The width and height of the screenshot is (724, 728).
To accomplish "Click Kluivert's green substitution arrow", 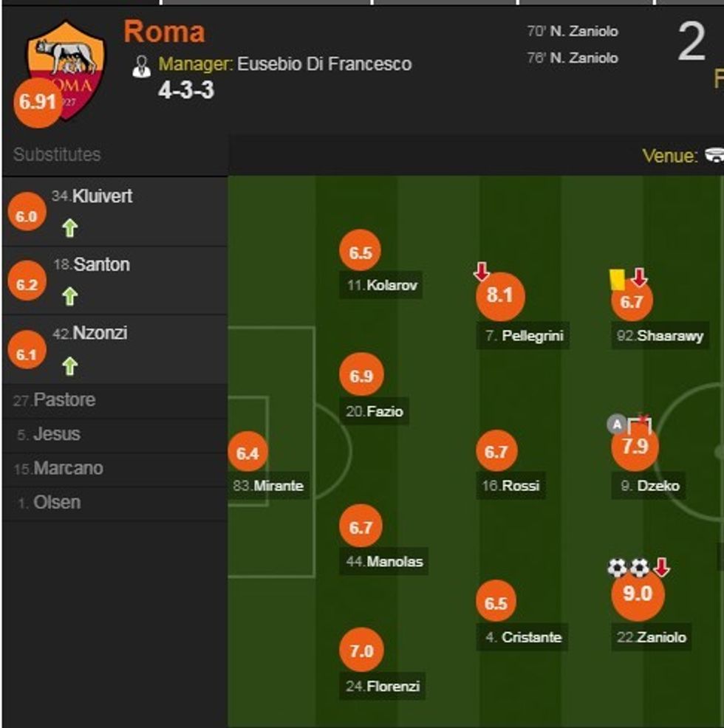I will (69, 228).
